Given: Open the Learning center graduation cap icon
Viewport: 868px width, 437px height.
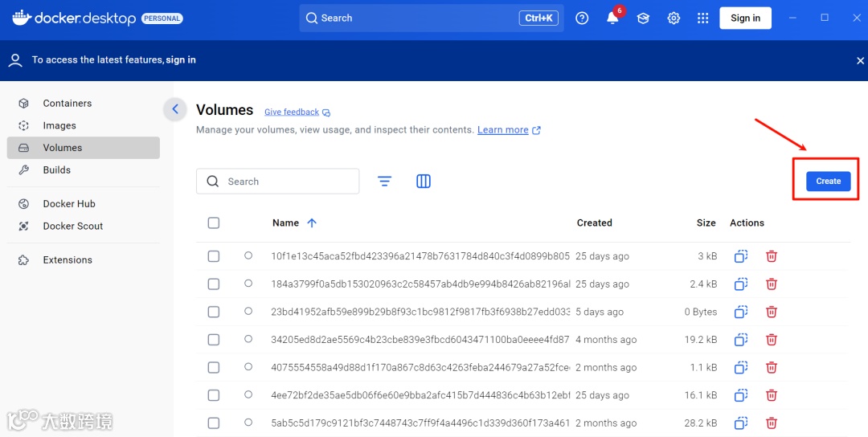Looking at the screenshot, I should [x=643, y=18].
